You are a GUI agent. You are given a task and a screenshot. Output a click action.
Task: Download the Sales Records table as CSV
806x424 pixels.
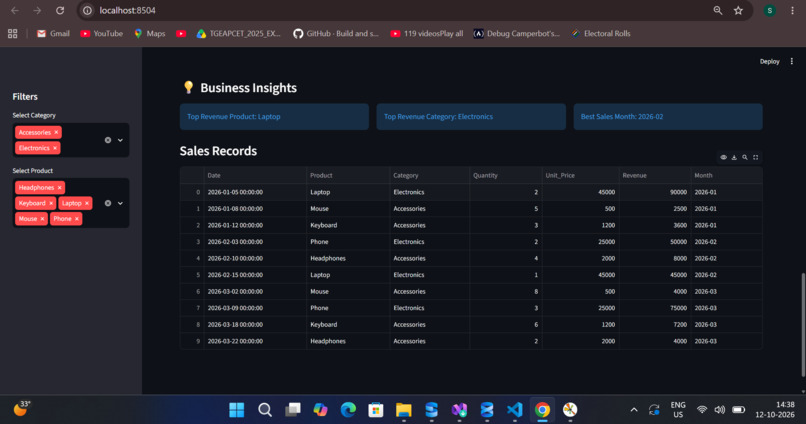[x=734, y=157]
